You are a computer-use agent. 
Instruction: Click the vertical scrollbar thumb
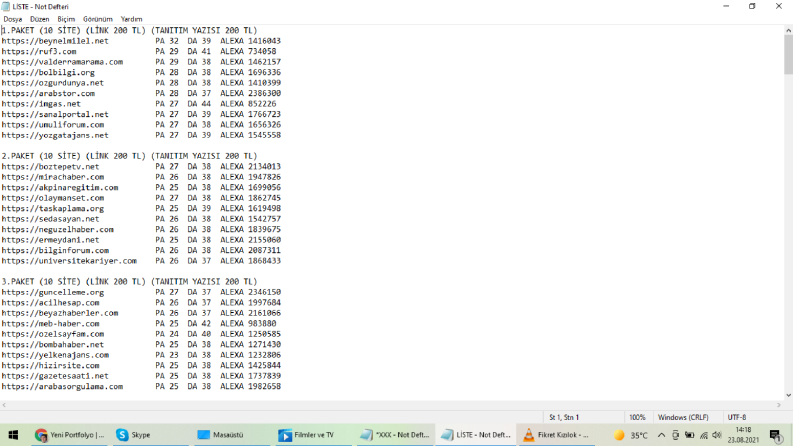click(788, 55)
